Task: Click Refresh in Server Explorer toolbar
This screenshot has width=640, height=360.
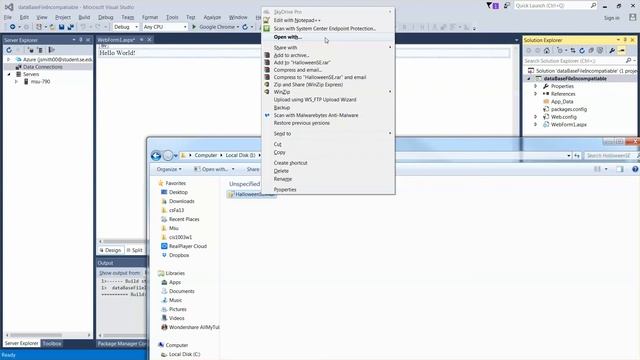Action: (x=9, y=50)
